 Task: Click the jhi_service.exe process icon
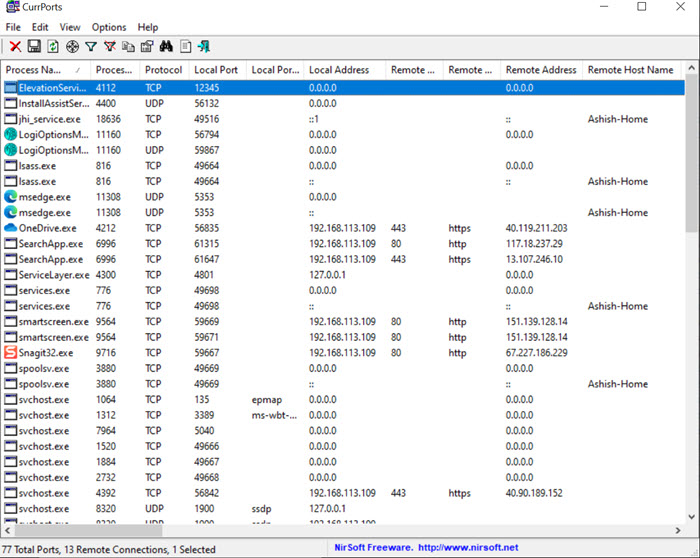click(10, 119)
